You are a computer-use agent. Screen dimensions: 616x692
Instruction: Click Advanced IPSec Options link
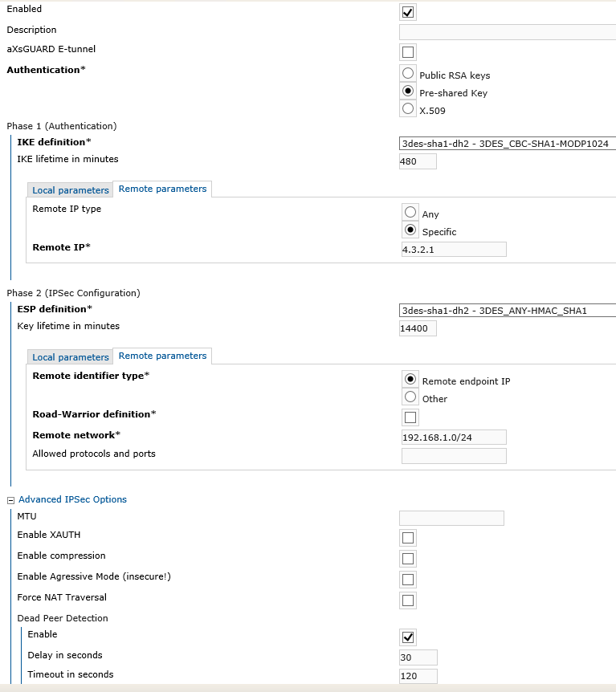pos(72,499)
